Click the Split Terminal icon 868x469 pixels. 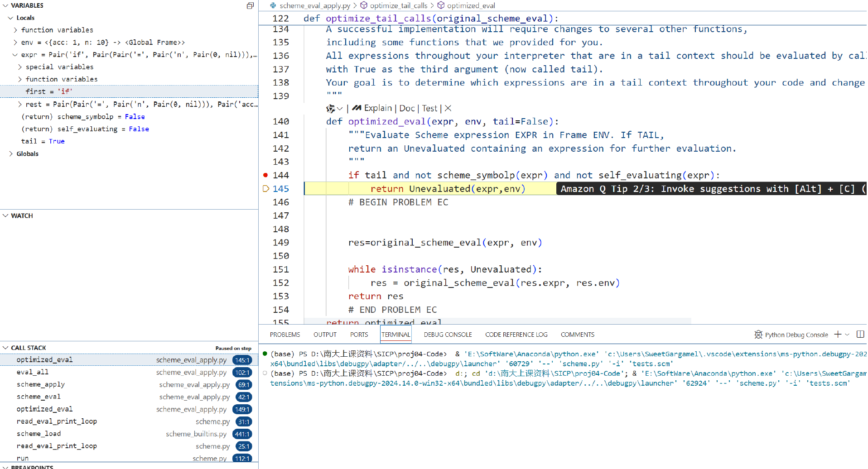click(x=860, y=335)
